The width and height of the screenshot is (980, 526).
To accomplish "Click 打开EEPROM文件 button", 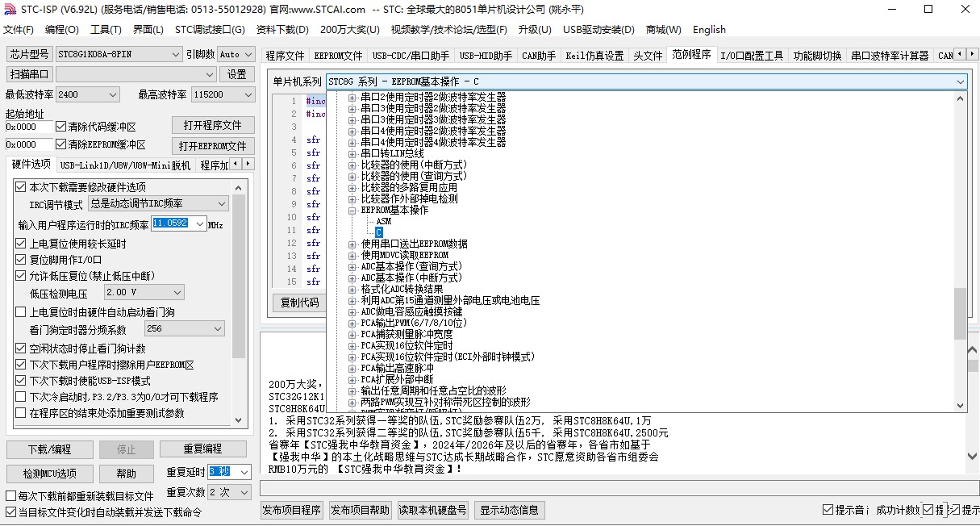I will (x=213, y=146).
